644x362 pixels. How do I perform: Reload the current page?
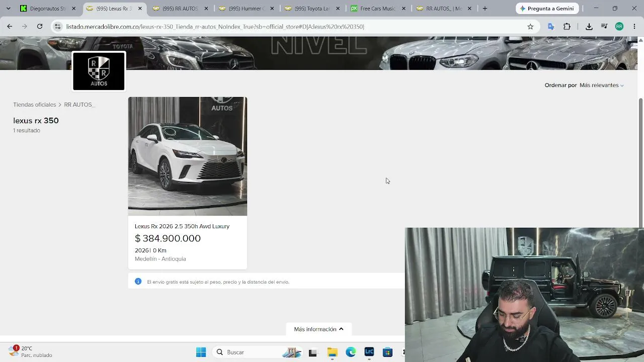click(40, 27)
